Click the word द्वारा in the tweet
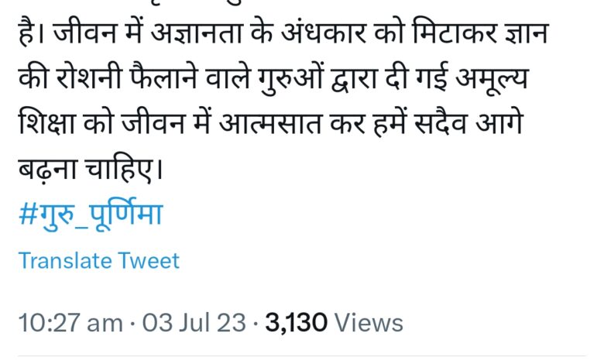The height and width of the screenshot is (364, 604). point(354,79)
